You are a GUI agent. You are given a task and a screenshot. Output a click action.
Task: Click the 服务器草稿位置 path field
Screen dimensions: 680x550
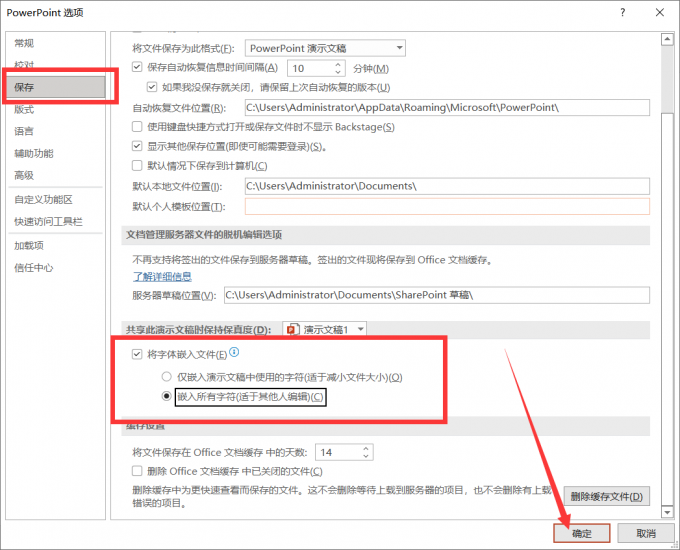[437, 295]
